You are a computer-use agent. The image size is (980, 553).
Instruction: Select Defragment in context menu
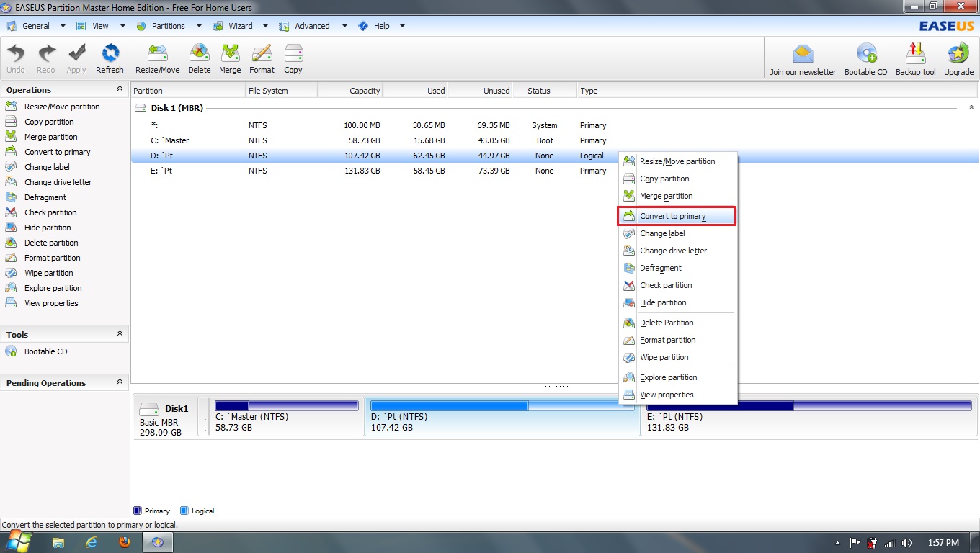pos(677,268)
